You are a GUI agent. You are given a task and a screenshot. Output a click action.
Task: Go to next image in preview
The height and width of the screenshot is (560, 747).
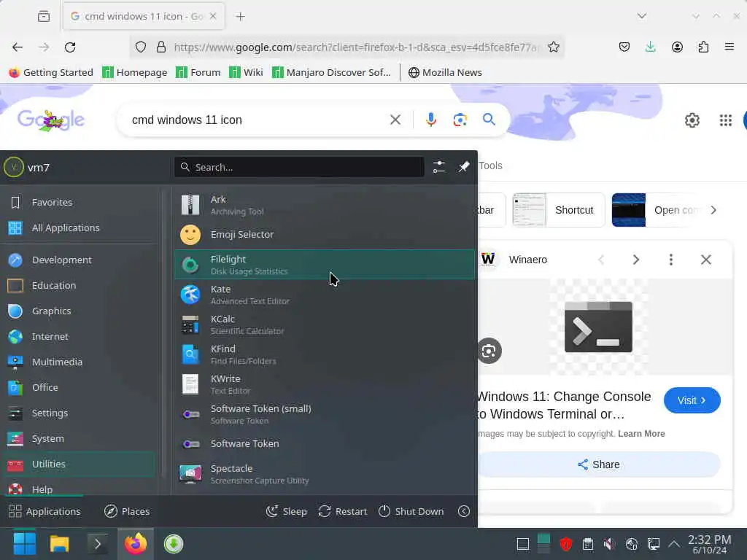[635, 260]
